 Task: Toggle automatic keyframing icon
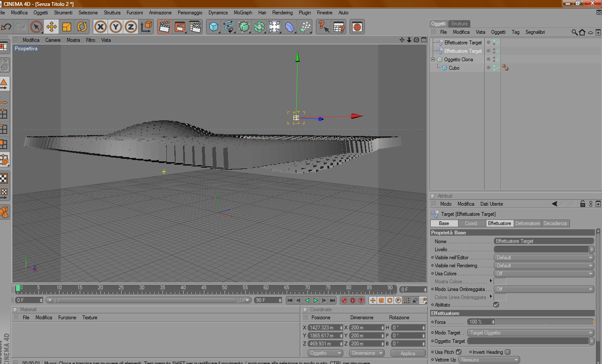coord(353,300)
